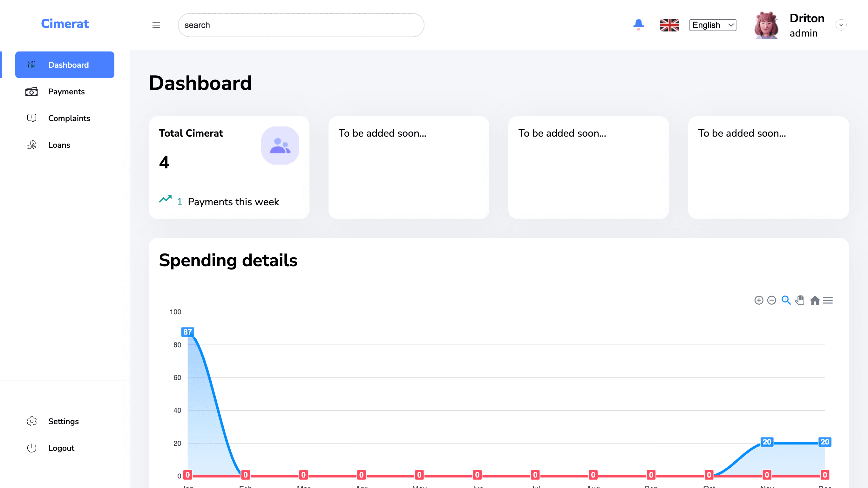Click the UK flag icon
Image resolution: width=868 pixels, height=488 pixels.
tap(669, 25)
